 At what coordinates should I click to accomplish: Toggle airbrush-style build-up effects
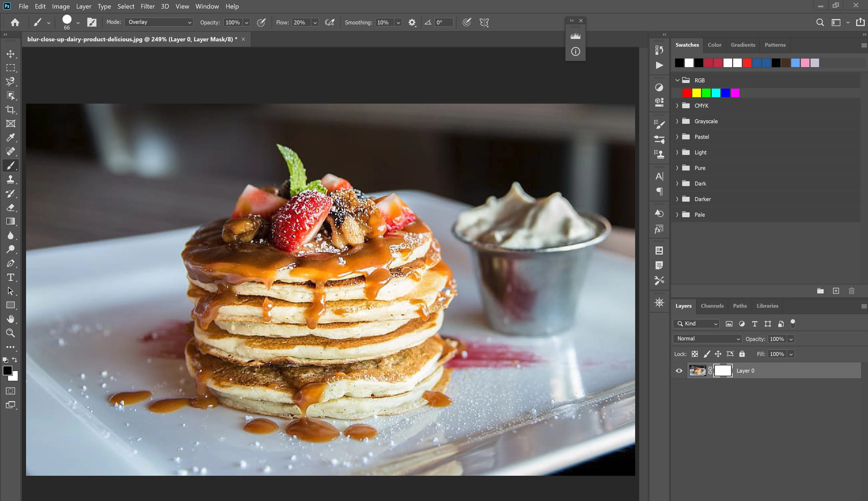click(330, 22)
